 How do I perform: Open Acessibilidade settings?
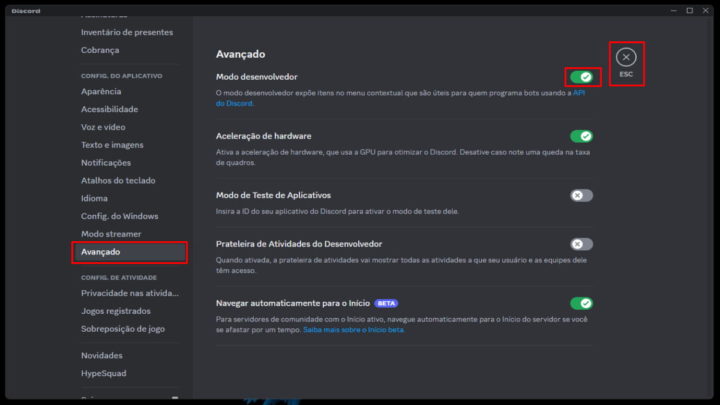109,109
